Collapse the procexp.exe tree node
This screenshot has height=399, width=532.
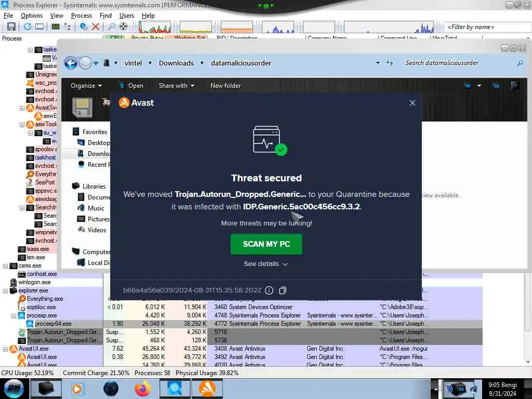(14, 315)
